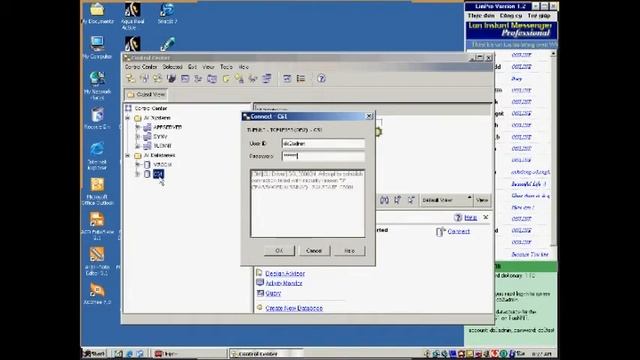Click the Password input field
The height and width of the screenshot is (360, 640).
[323, 156]
